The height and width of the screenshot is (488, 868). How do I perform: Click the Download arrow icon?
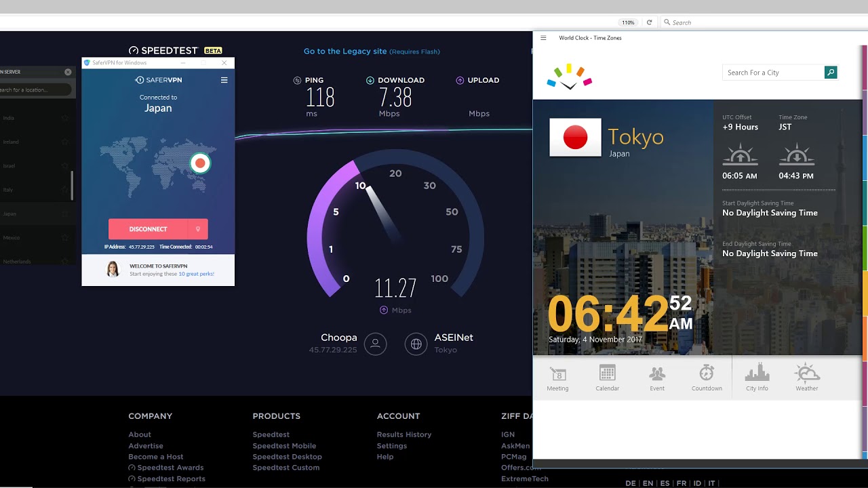370,80
